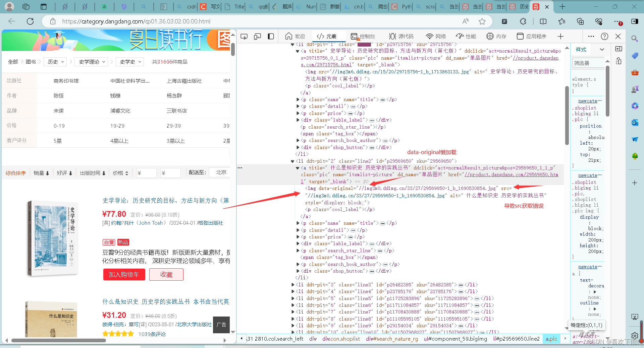The width and height of the screenshot is (644, 348).
Task: Open 什么是知识史 book title link
Action: coord(166,301)
